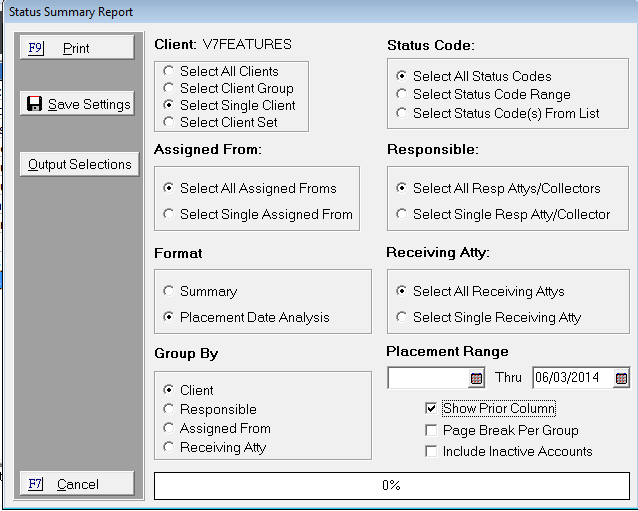The height and width of the screenshot is (511, 638).
Task: Cancel the Status Summary Report dialog
Action: click(76, 484)
